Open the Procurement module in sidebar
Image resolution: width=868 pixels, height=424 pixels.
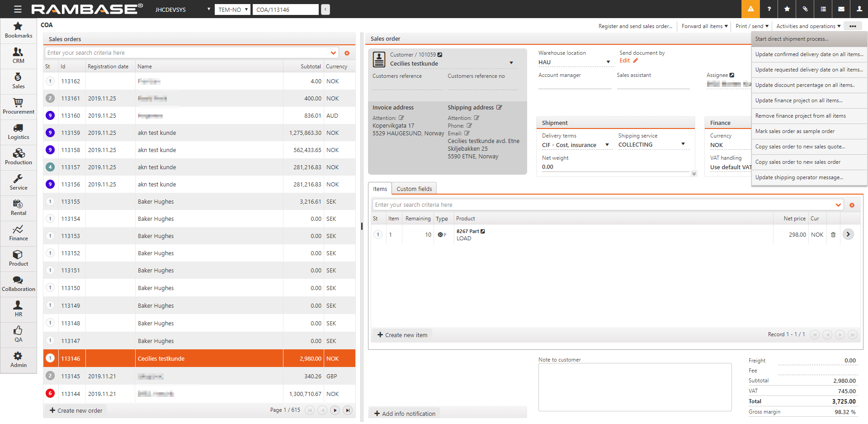point(18,106)
